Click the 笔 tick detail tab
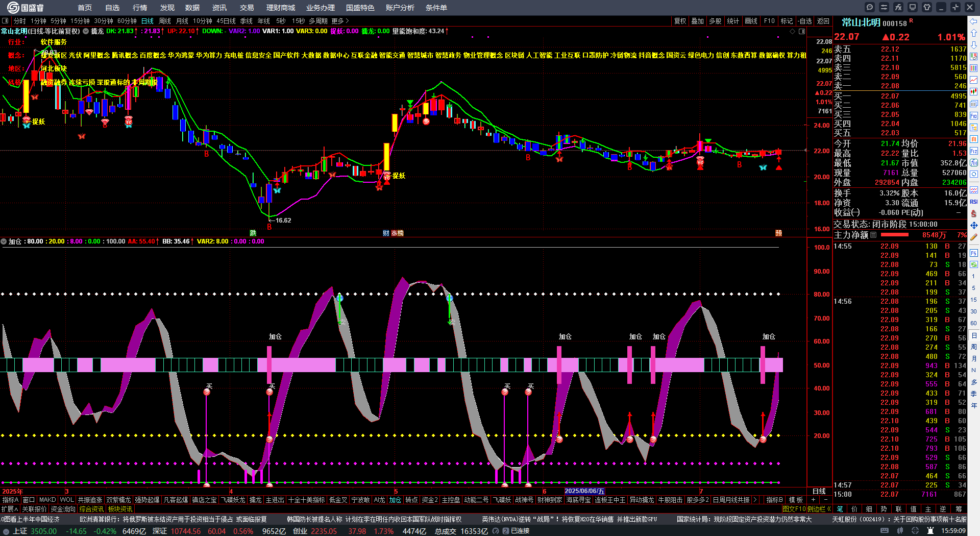Screen dimensions: 980x536 840,509
